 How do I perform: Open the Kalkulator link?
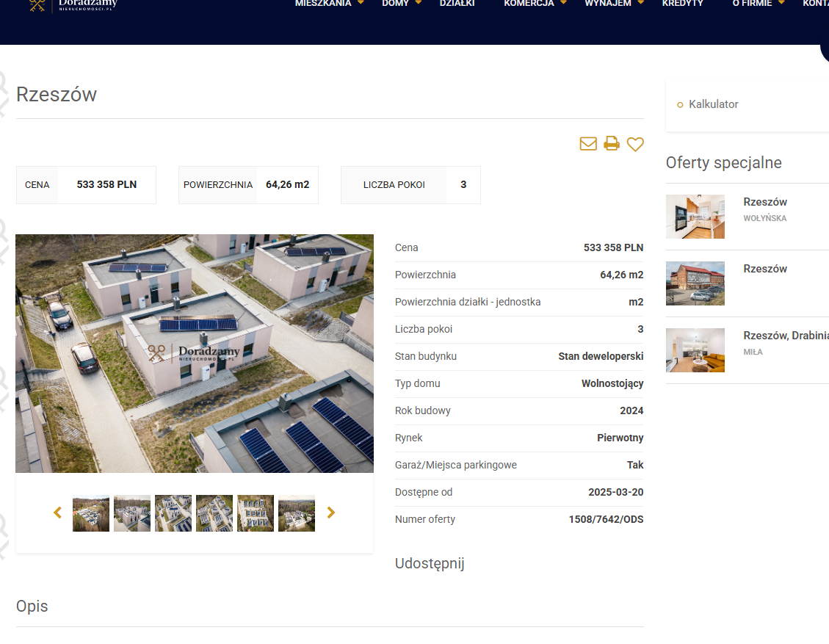(713, 104)
